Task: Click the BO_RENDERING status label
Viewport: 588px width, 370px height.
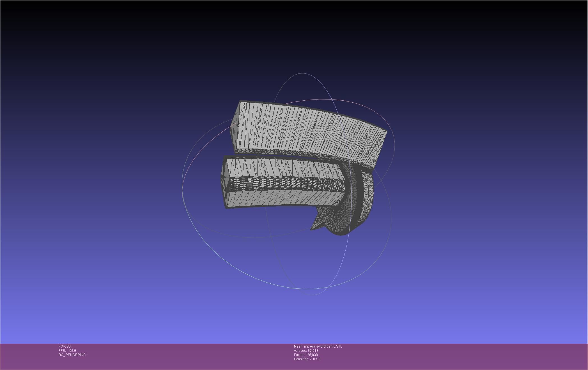Action: (72, 355)
